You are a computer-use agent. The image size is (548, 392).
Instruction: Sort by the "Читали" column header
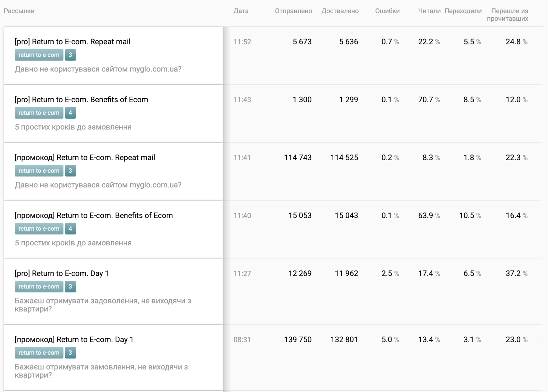pyautogui.click(x=429, y=11)
